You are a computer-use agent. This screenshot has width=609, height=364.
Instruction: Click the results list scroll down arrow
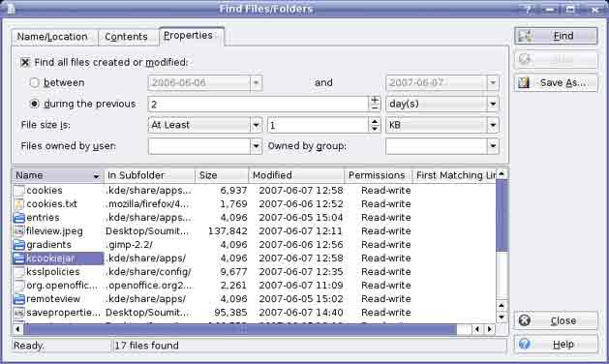click(502, 318)
